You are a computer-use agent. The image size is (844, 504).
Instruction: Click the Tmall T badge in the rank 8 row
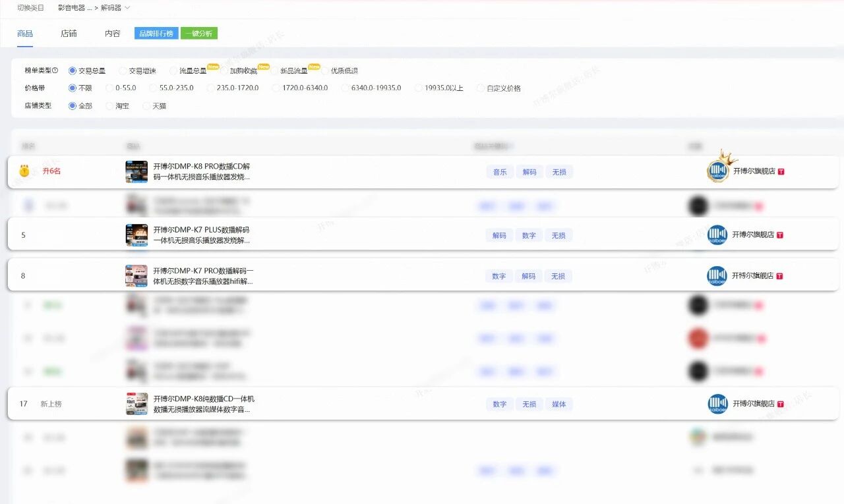point(781,276)
